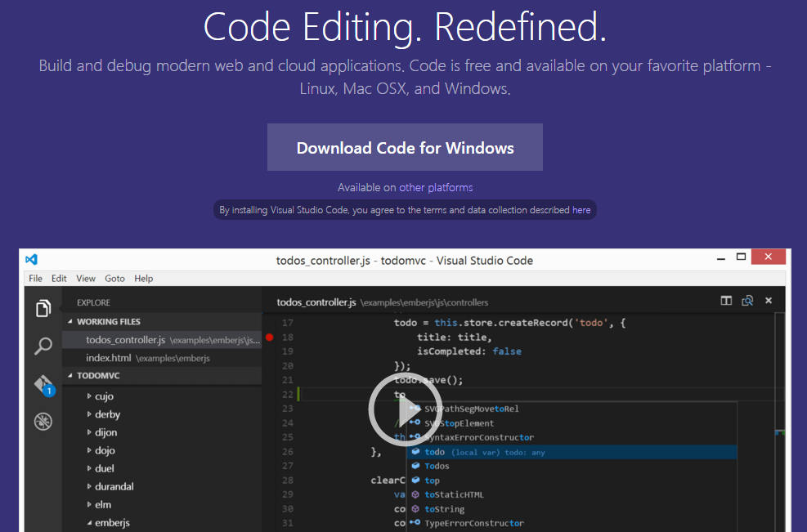Open the File menu
Image resolution: width=807 pixels, height=532 pixels.
[x=35, y=279]
